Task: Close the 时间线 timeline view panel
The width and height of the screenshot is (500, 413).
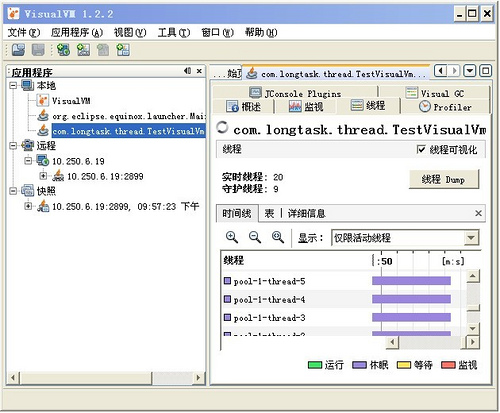Action: tap(478, 213)
